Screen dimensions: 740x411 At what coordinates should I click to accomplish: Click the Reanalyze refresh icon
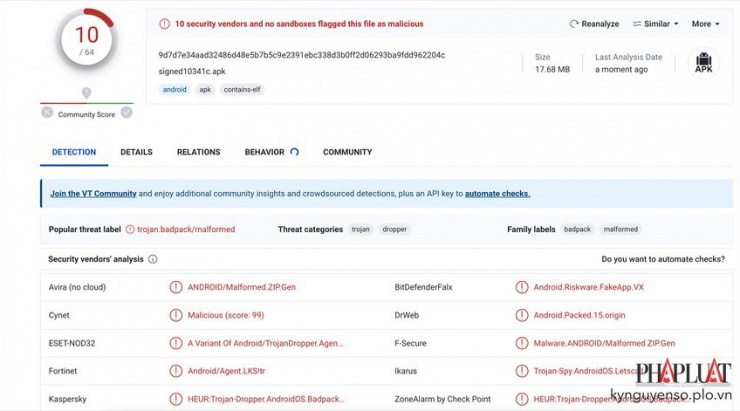click(574, 24)
